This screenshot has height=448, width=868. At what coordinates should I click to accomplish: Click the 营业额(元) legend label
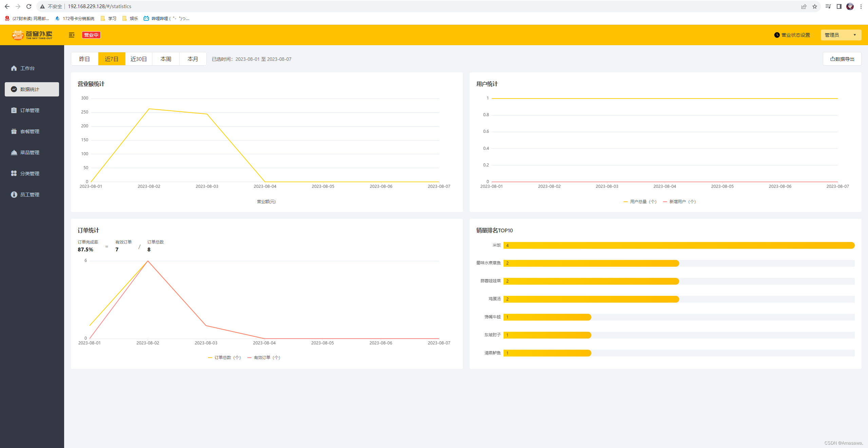(266, 202)
